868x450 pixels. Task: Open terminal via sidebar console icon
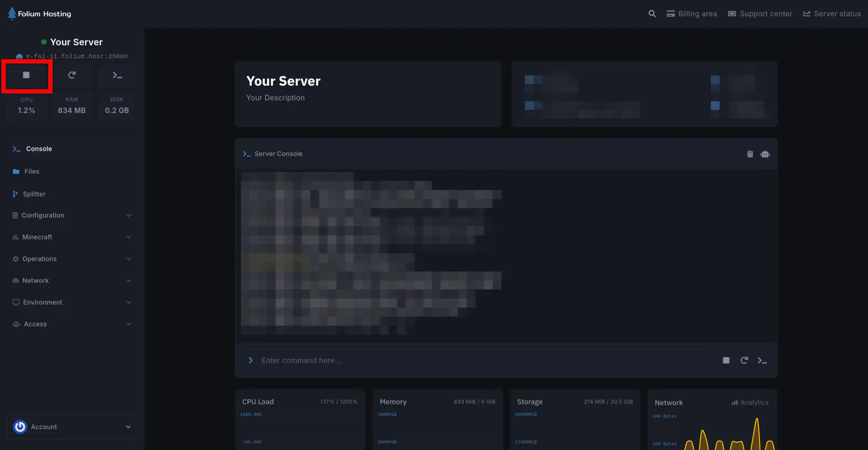(117, 75)
